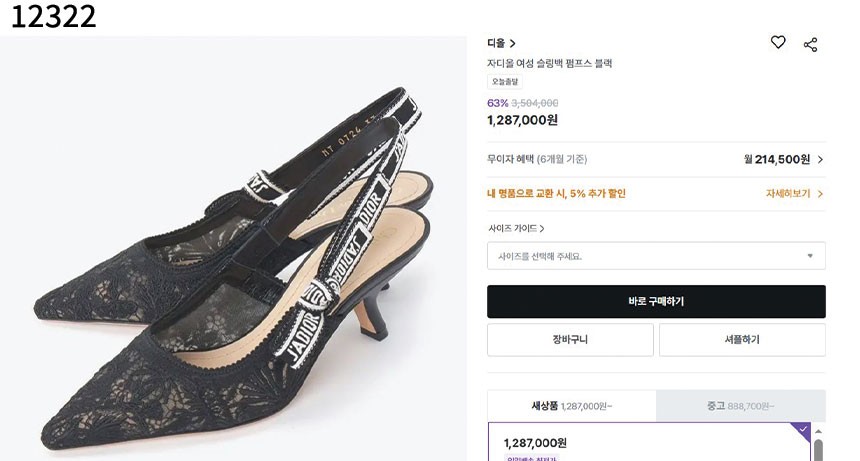Screen dimensions: 860x461
Task: Open the 디올 brand page link
Action: point(501,43)
